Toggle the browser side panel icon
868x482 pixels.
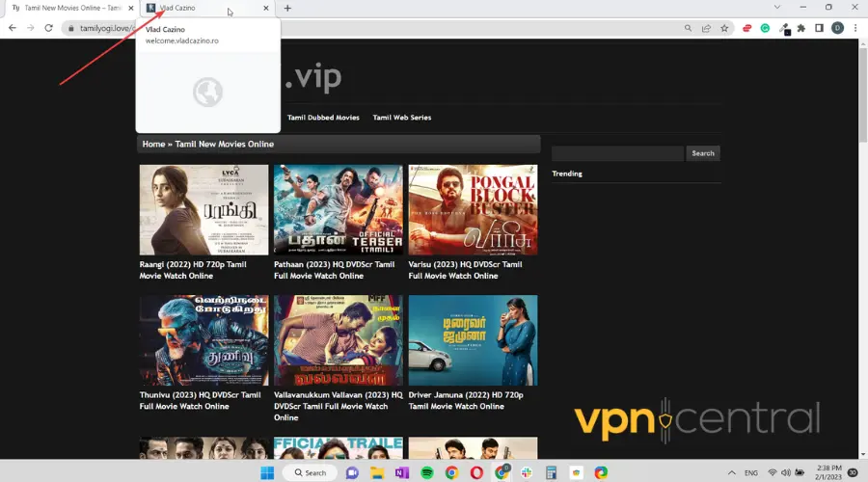819,28
